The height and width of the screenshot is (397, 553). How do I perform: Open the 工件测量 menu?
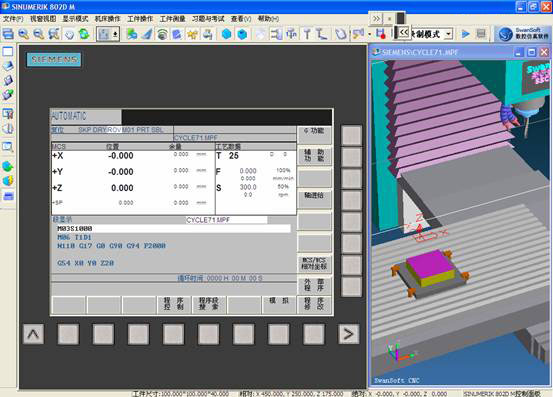172,19
